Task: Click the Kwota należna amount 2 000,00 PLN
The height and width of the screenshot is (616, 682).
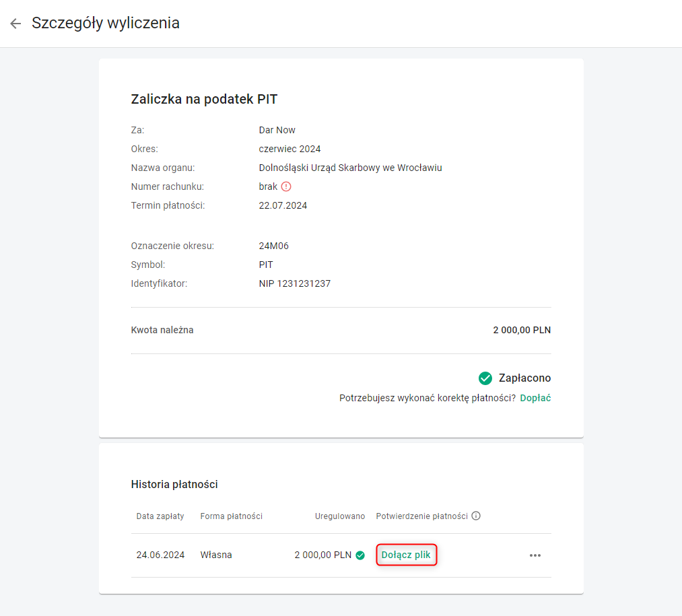Action: point(522,331)
